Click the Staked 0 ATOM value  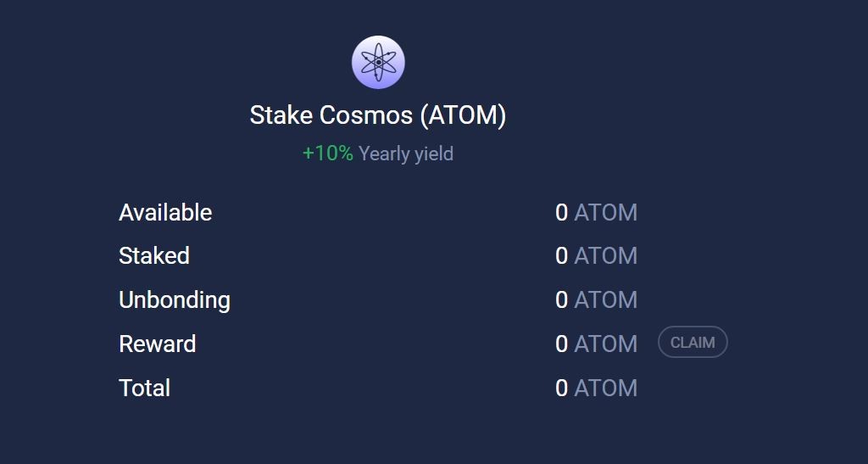596,256
